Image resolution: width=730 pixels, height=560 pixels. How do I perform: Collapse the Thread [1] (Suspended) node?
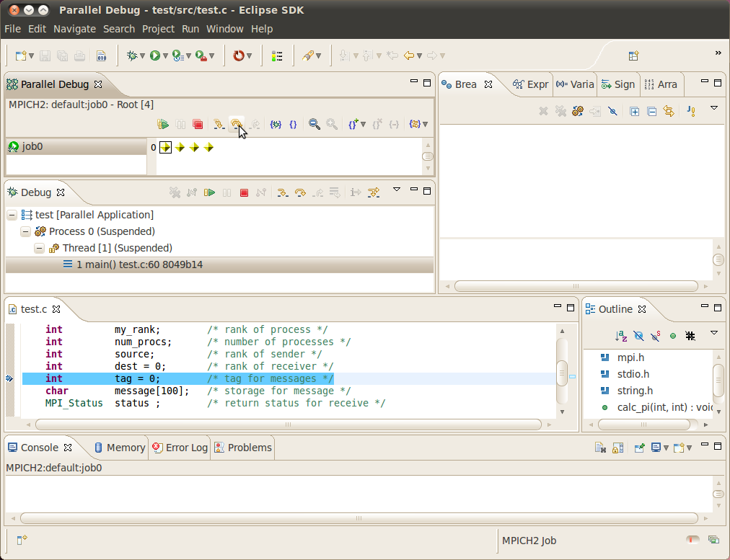tap(40, 249)
